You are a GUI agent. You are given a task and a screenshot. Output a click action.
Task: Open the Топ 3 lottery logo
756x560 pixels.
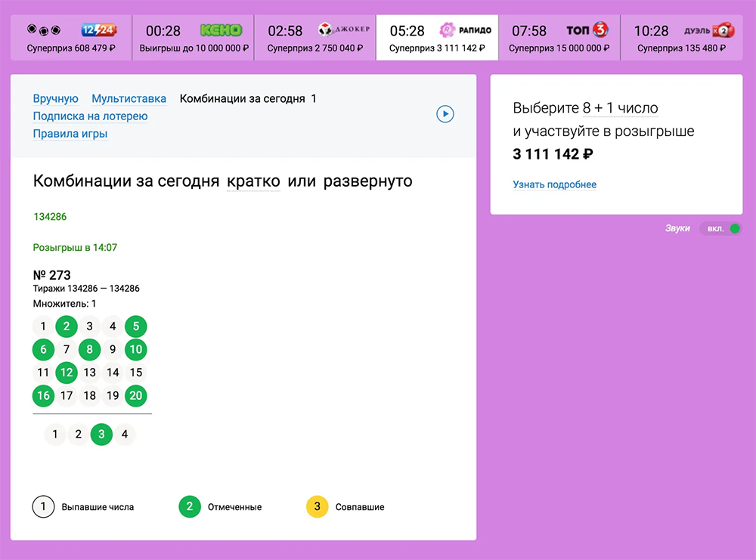[x=587, y=30]
